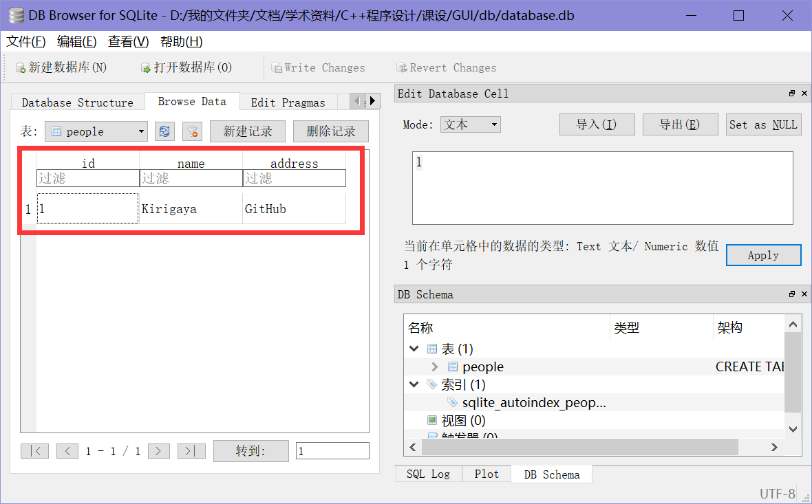The height and width of the screenshot is (504, 812).
Task: Click the refresh table data icon
Action: (164, 131)
